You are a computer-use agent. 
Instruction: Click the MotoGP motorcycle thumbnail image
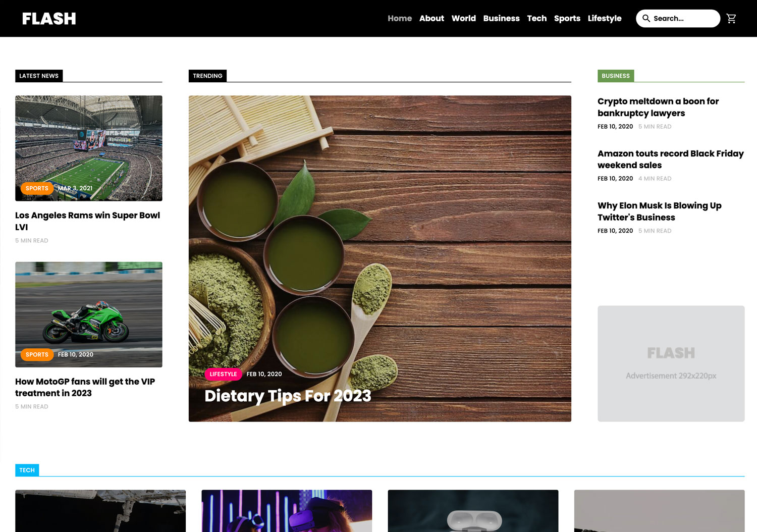(x=89, y=314)
